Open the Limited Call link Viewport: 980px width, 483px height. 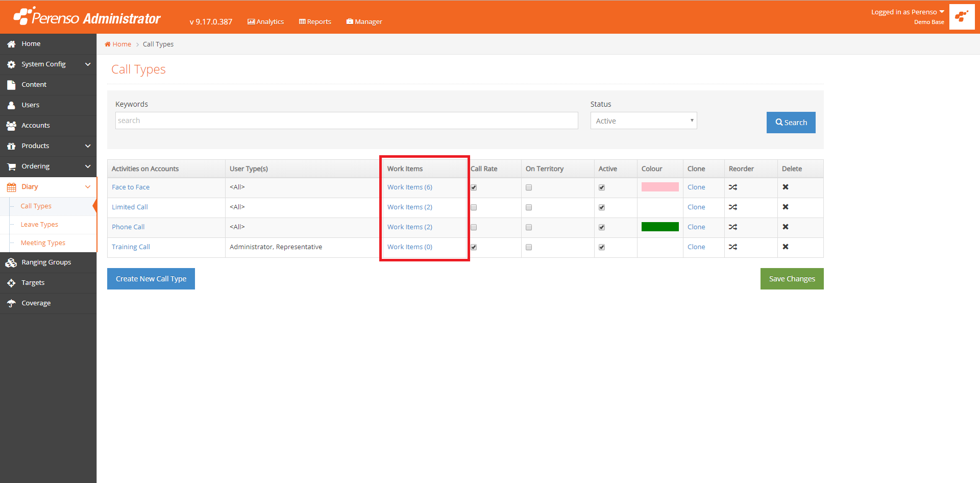coord(130,207)
